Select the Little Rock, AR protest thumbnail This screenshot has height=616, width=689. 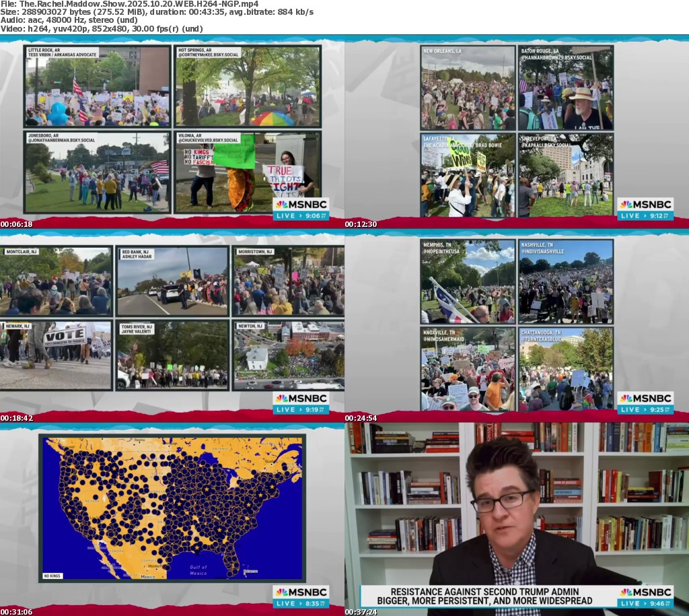pos(98,85)
